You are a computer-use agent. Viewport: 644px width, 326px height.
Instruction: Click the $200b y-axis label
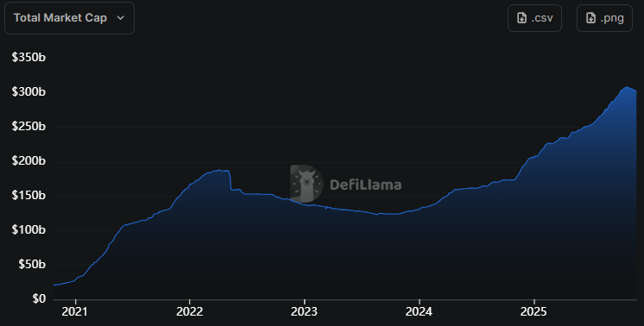(x=28, y=160)
